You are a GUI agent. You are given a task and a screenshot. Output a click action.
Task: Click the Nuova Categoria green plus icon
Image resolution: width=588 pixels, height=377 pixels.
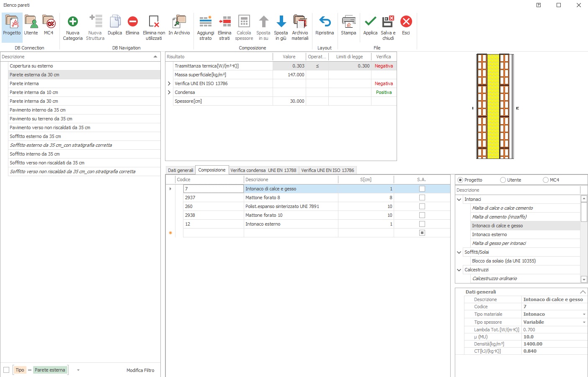[73, 22]
